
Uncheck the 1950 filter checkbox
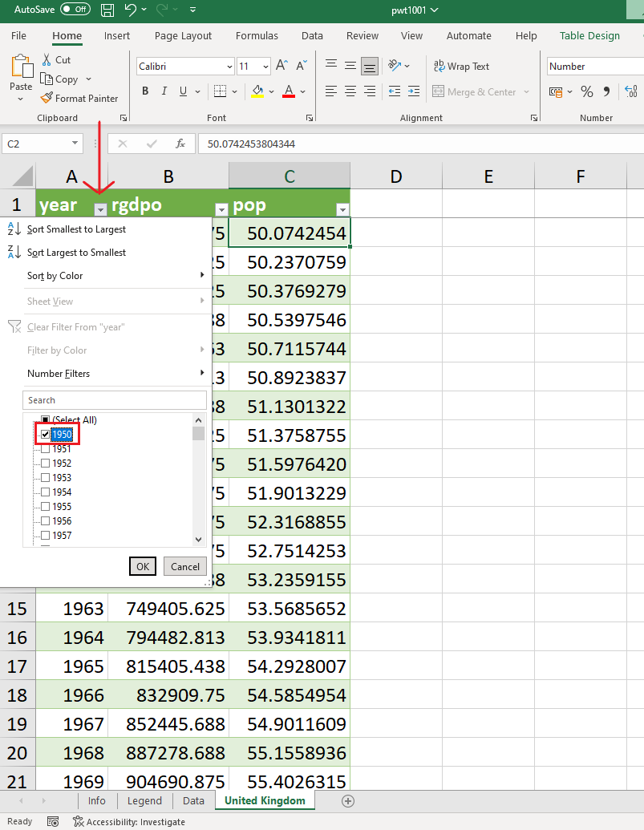click(45, 435)
